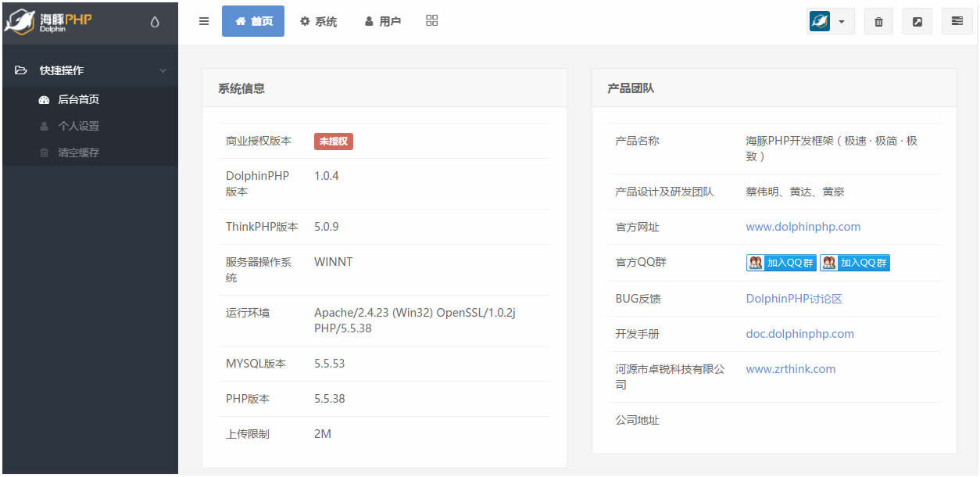Image resolution: width=980 pixels, height=477 pixels.
Task: Open 后台首页 in the sidebar
Action: [78, 99]
